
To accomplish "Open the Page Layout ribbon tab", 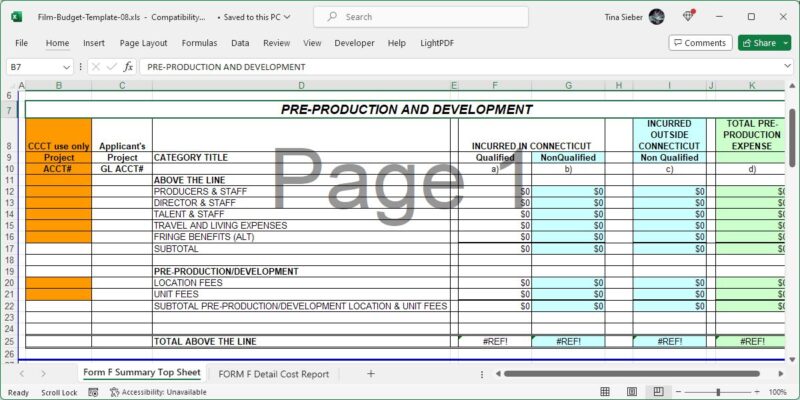I will pyautogui.click(x=143, y=43).
